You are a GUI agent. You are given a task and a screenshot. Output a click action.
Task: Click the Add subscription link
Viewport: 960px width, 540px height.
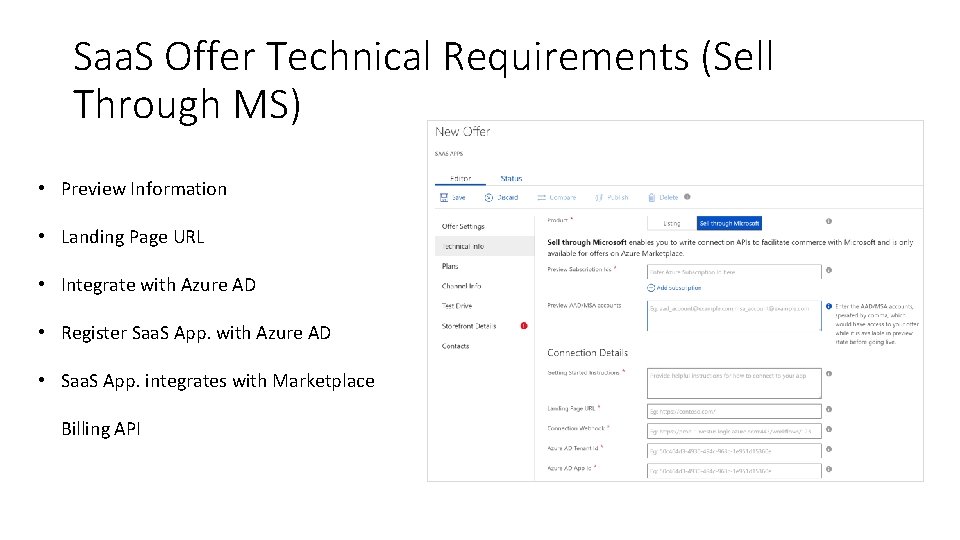(674, 288)
